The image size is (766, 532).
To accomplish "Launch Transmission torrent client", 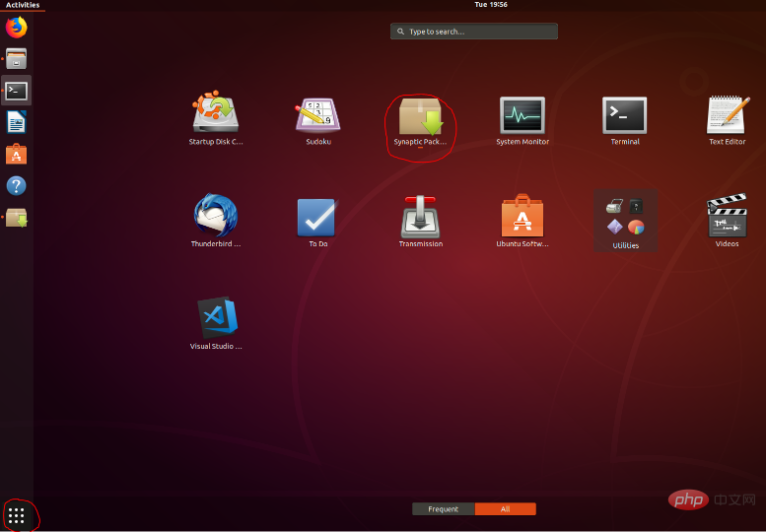I will [x=421, y=222].
